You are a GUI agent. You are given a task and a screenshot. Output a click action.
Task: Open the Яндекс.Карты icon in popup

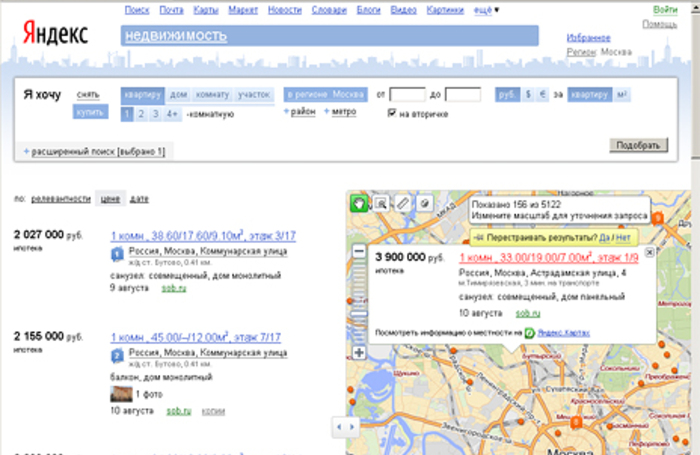tap(529, 333)
